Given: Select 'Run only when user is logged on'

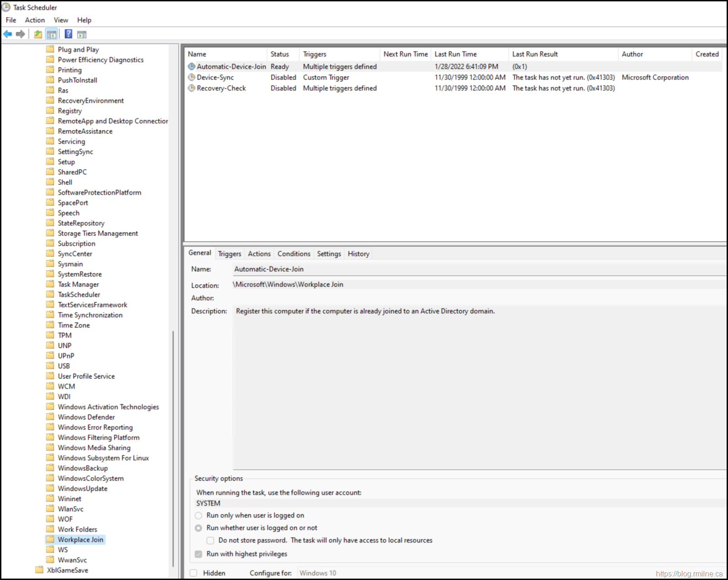Looking at the screenshot, I should click(x=198, y=516).
